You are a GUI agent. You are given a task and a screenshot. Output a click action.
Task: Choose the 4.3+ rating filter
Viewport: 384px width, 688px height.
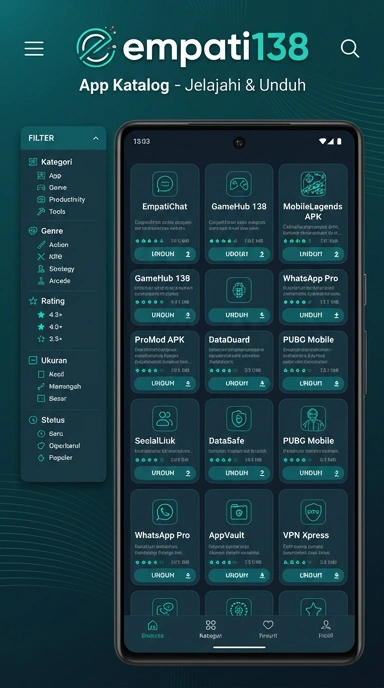click(x=50, y=315)
